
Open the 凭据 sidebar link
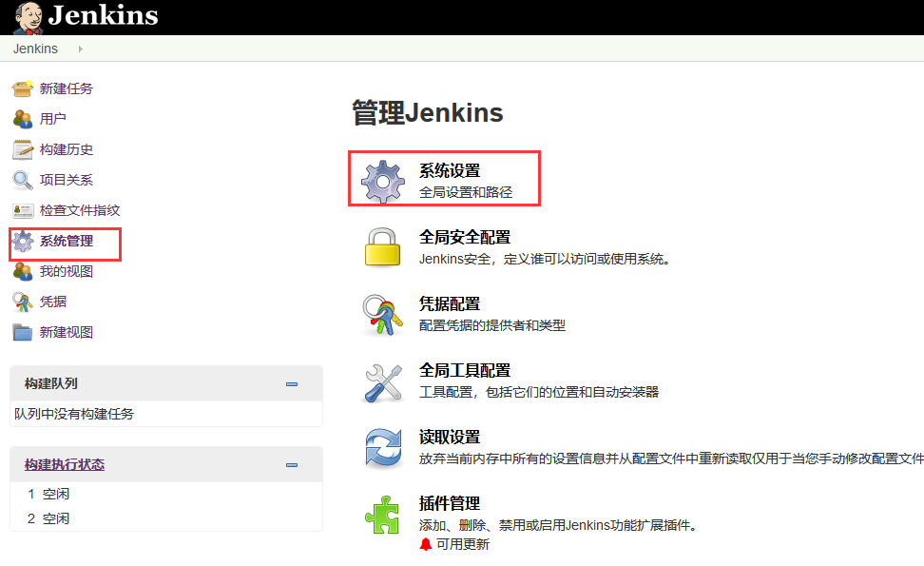tap(52, 302)
